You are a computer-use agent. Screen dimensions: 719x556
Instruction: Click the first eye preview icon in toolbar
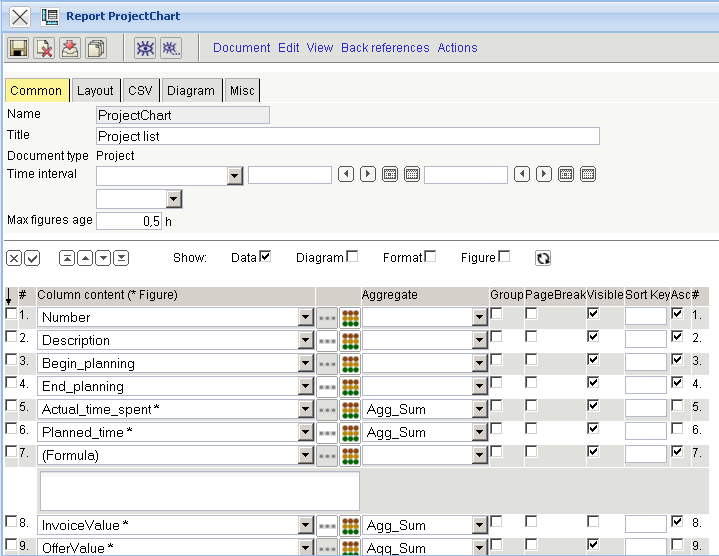(x=146, y=48)
